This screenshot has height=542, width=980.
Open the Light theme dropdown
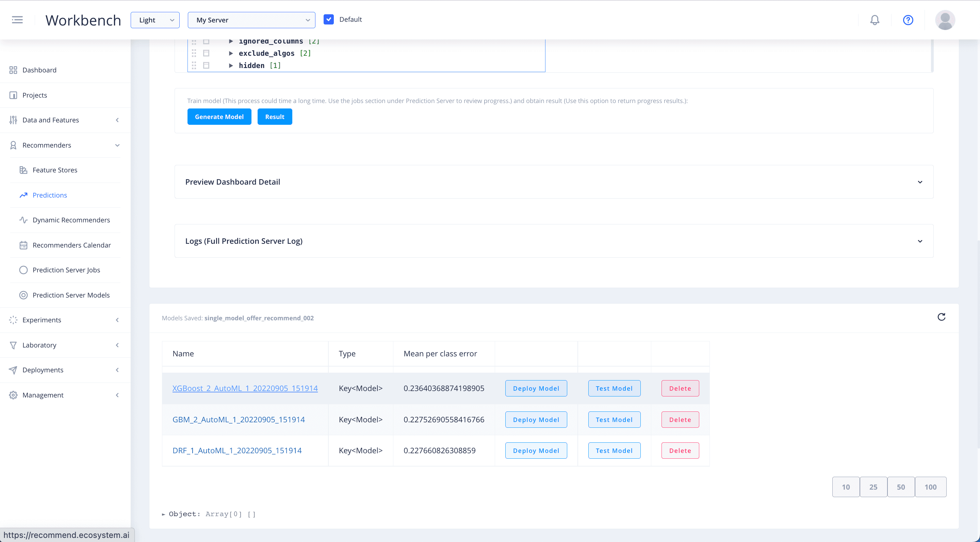point(155,20)
